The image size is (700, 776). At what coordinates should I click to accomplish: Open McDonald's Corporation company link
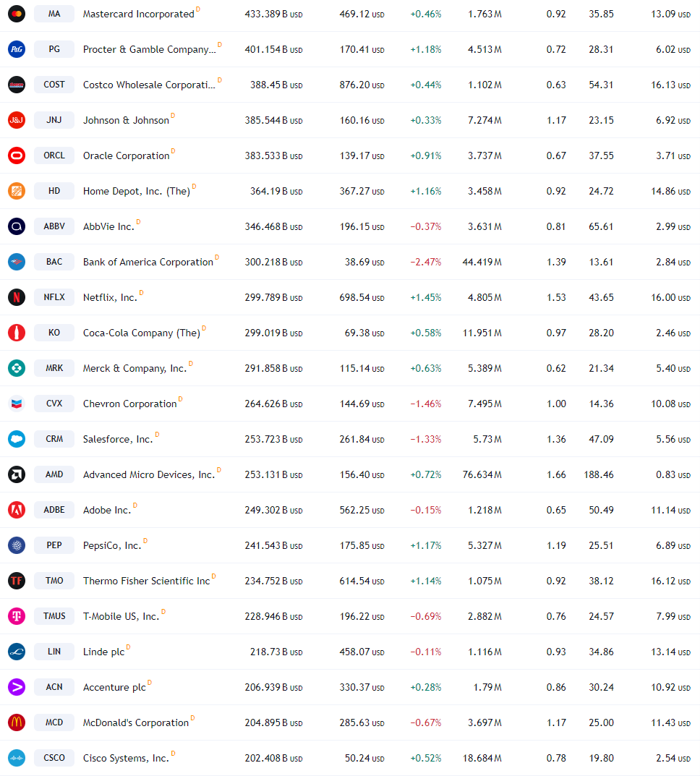135,722
